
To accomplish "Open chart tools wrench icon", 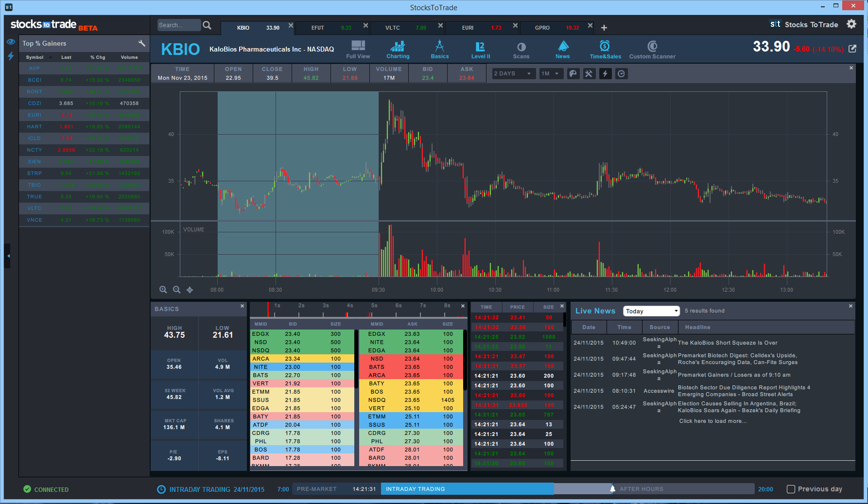I will point(589,73).
